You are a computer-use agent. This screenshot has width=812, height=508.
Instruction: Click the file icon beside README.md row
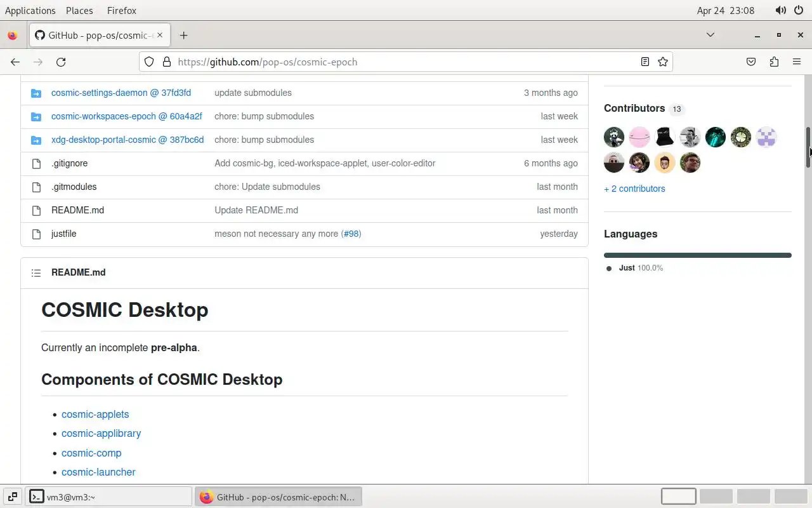(36, 210)
